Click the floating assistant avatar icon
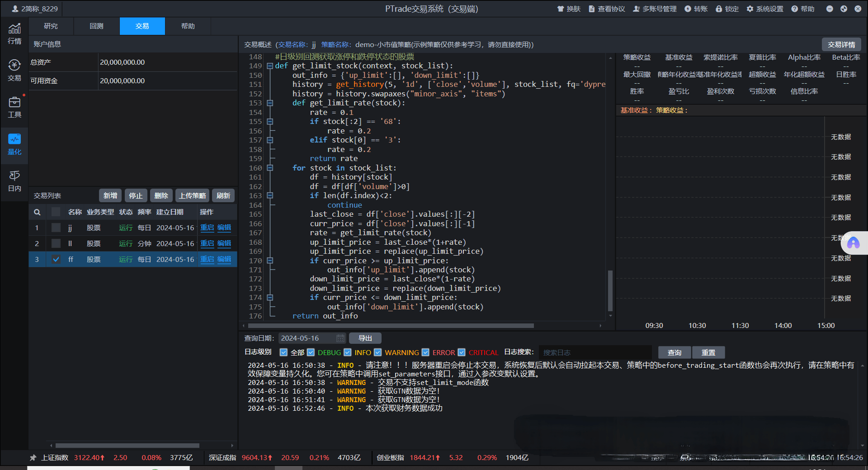This screenshot has width=868, height=470. coord(853,243)
